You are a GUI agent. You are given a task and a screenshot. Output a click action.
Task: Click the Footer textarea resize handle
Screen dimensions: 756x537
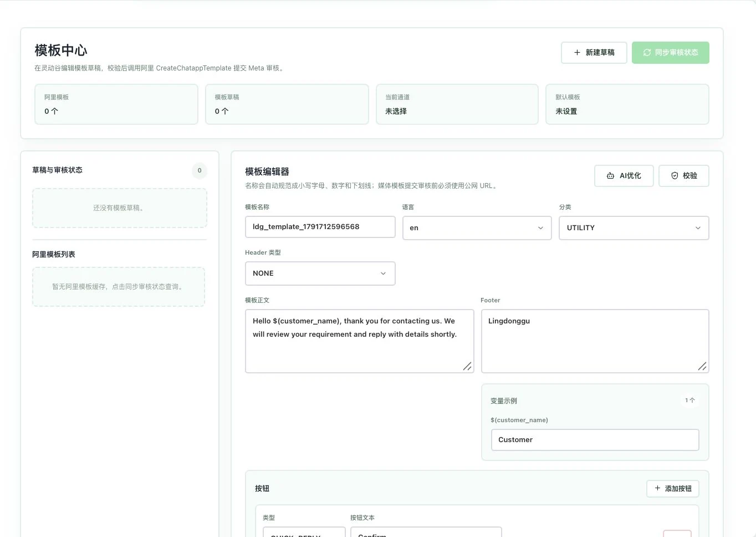[x=702, y=366]
